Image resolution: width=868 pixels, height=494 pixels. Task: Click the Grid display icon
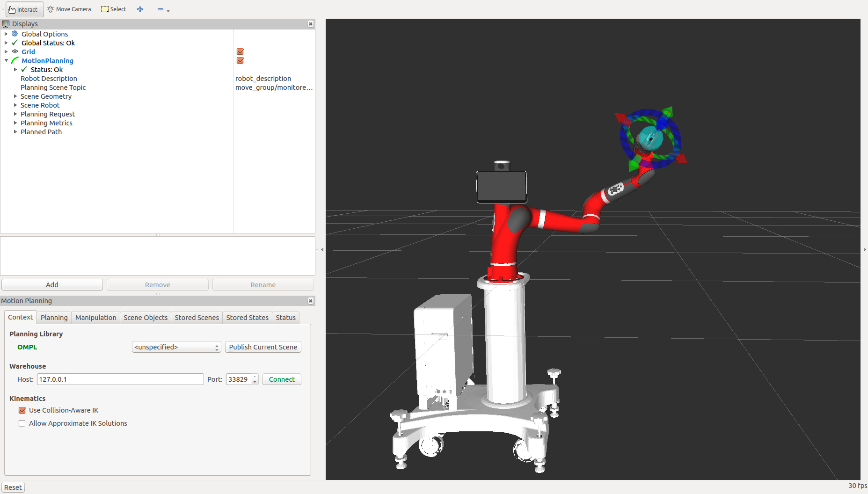[15, 51]
